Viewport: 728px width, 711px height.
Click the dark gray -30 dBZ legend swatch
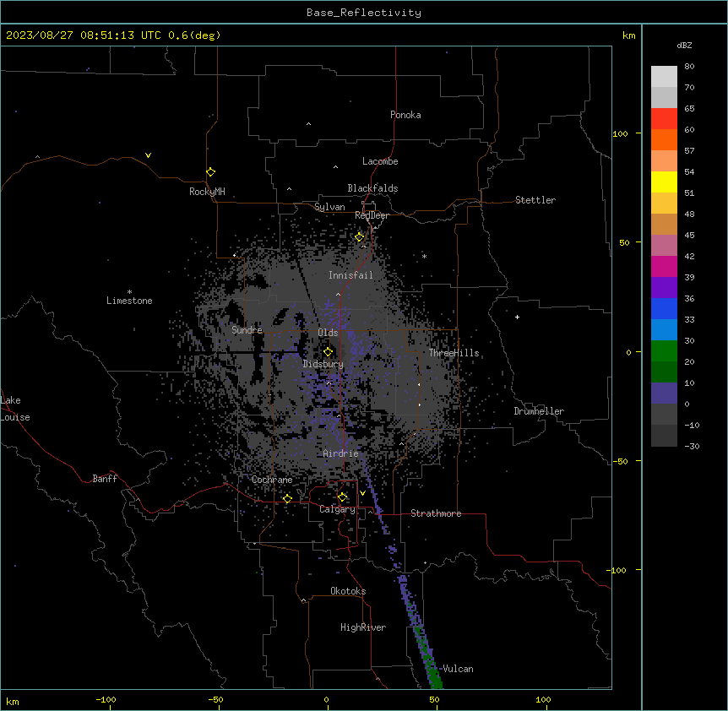664,436
